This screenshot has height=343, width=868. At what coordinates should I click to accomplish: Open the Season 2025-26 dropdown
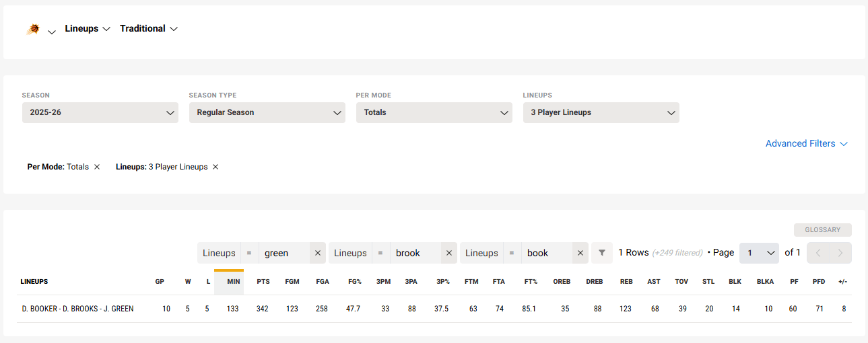(x=100, y=113)
